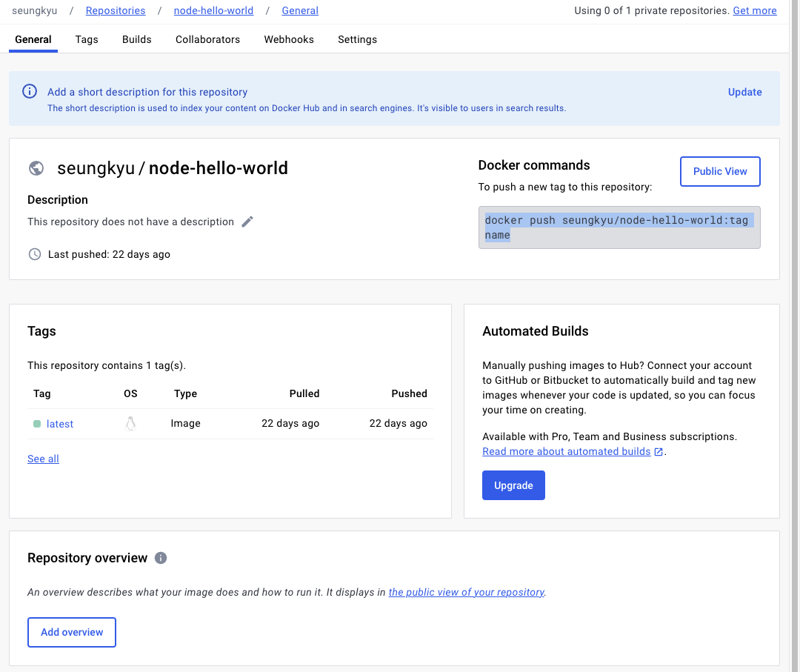Click the See all tags link

point(44,459)
